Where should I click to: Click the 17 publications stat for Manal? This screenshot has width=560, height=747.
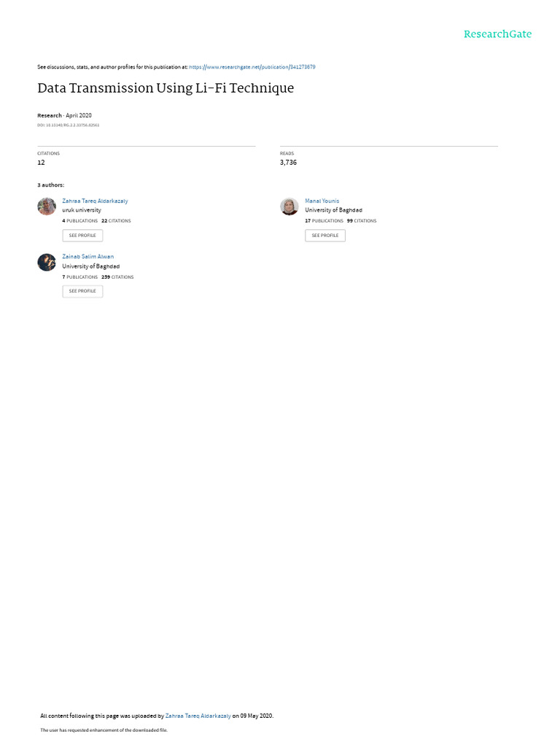pos(324,221)
